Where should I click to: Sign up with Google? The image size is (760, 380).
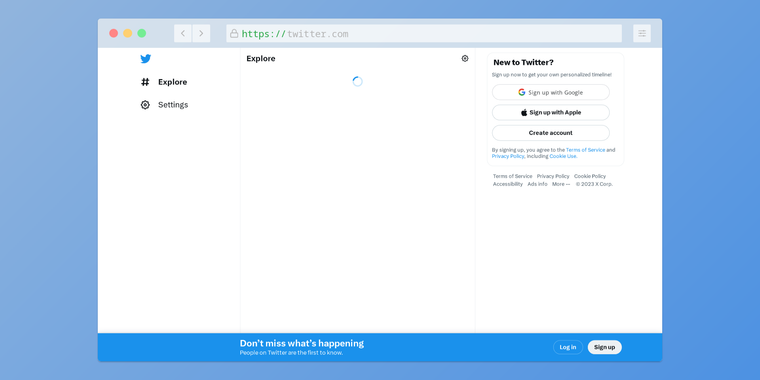pos(551,92)
